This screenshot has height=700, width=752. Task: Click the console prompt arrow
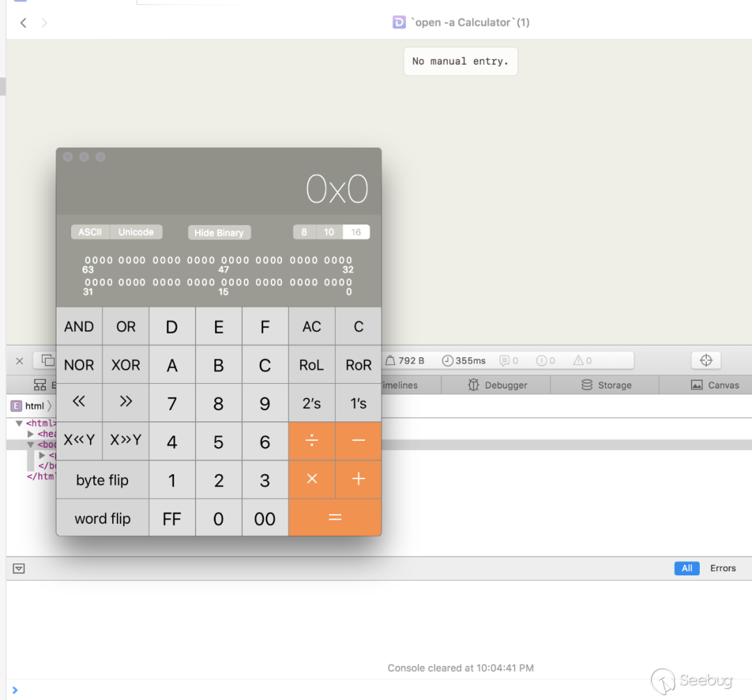[15, 690]
